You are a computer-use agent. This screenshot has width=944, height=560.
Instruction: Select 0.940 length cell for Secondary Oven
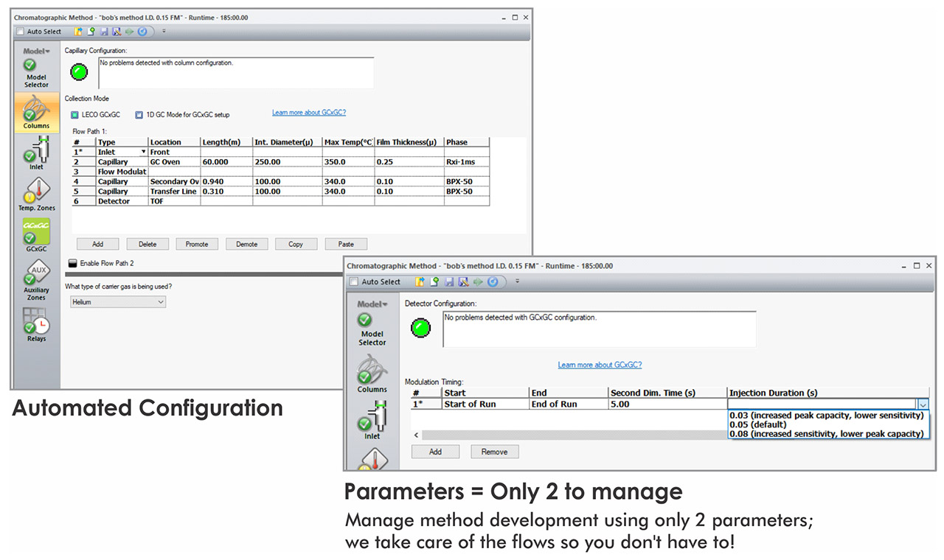(225, 181)
